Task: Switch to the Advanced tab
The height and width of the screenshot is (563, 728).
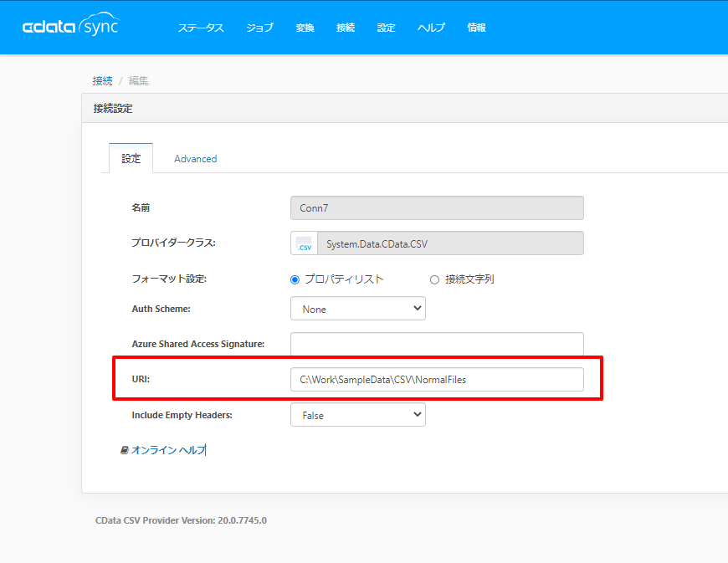Action: pos(196,159)
